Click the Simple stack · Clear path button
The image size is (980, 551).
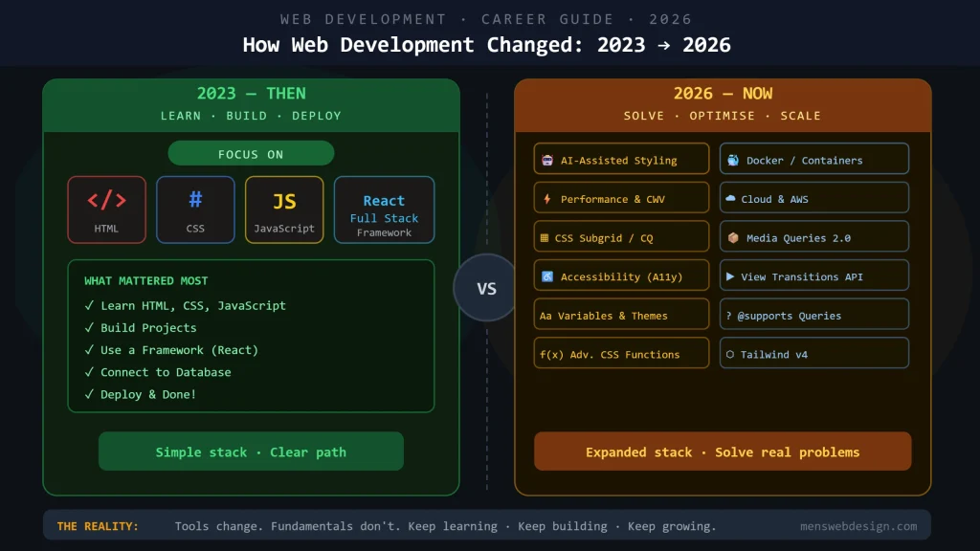click(x=252, y=452)
